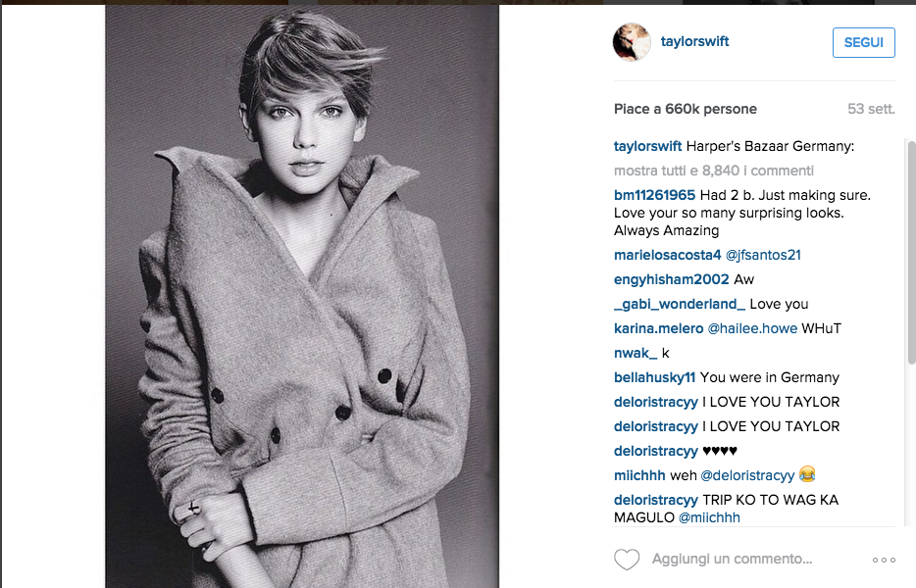The width and height of the screenshot is (916, 588).
Task: Open taylorswift username in the post header
Action: [x=694, y=41]
